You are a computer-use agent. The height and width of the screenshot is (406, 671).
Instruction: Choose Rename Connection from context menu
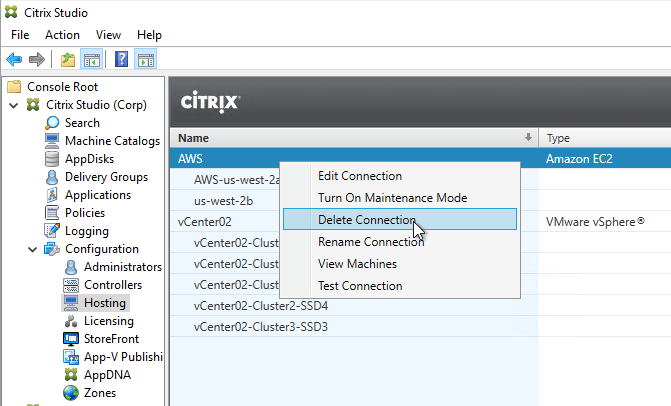coord(400,242)
